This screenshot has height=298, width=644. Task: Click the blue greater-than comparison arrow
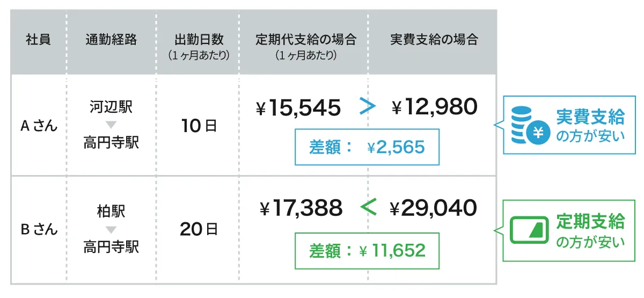(367, 107)
